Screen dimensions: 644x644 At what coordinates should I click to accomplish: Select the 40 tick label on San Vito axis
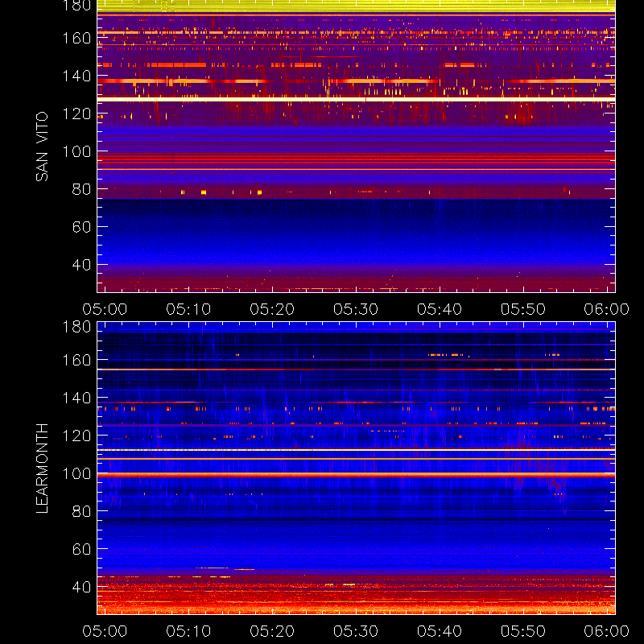tap(81, 265)
